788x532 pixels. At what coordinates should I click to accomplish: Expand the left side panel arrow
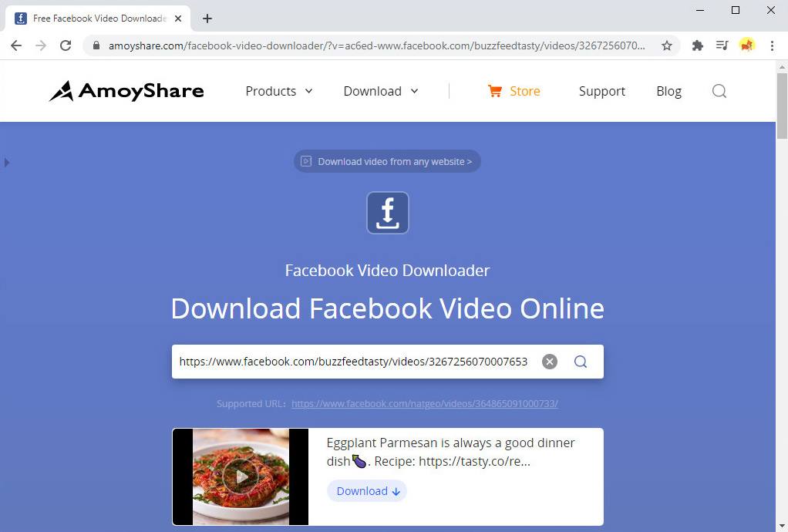(x=6, y=162)
